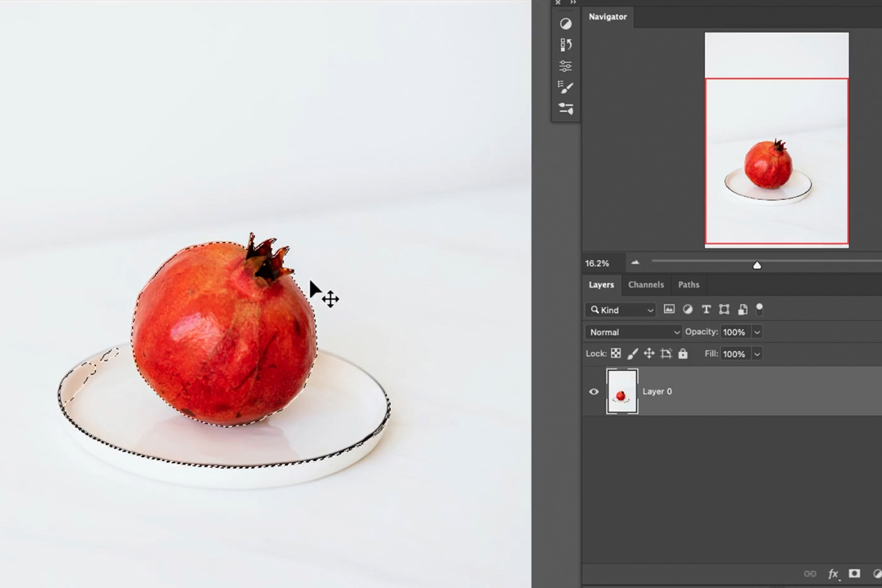Click the 16.2% zoom value
The width and height of the screenshot is (882, 588).
[598, 262]
